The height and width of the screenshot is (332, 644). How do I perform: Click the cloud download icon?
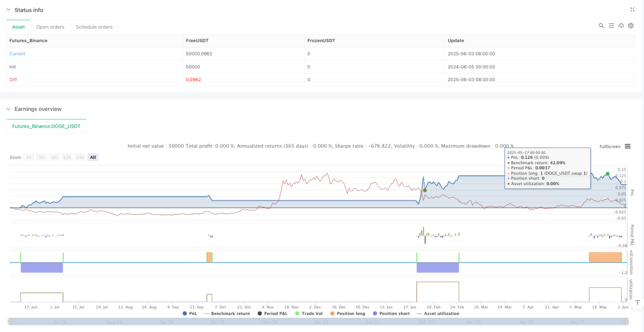point(621,26)
